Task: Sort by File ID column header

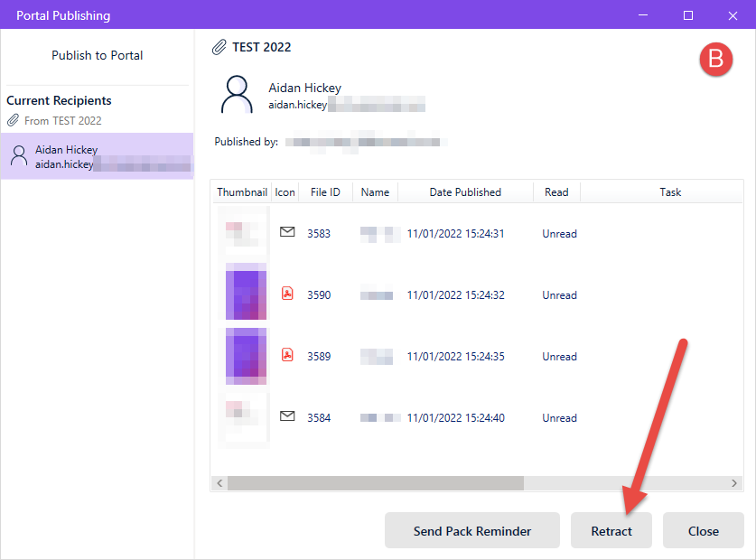Action: (325, 192)
